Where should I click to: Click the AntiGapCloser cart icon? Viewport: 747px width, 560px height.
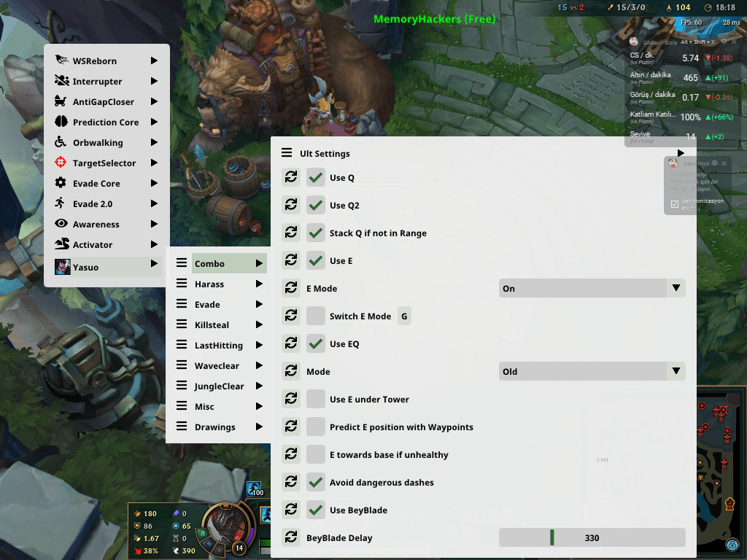point(61,101)
